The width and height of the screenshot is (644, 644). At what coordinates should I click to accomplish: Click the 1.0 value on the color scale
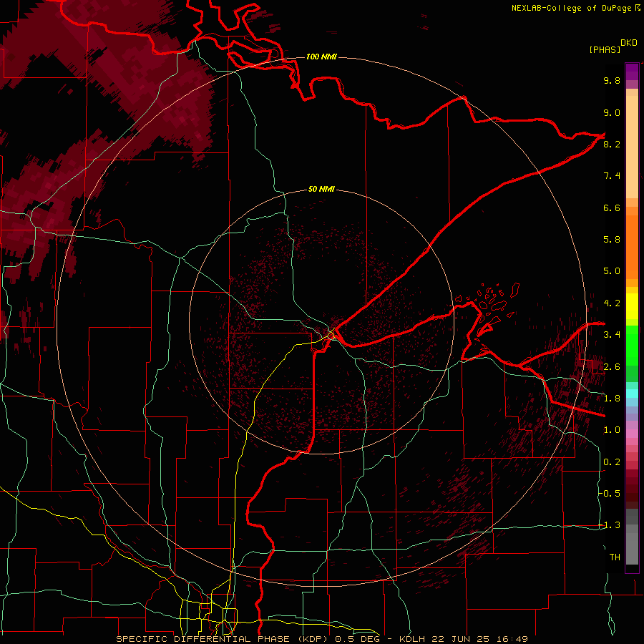click(612, 430)
